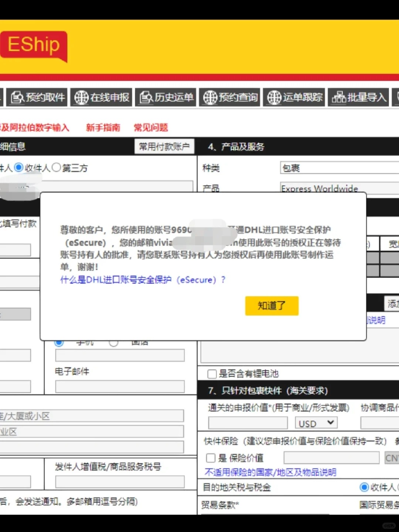The height and width of the screenshot is (532, 399).
Task: Check 是否含有锂电池 lithium battery checkbox
Action: point(212,374)
